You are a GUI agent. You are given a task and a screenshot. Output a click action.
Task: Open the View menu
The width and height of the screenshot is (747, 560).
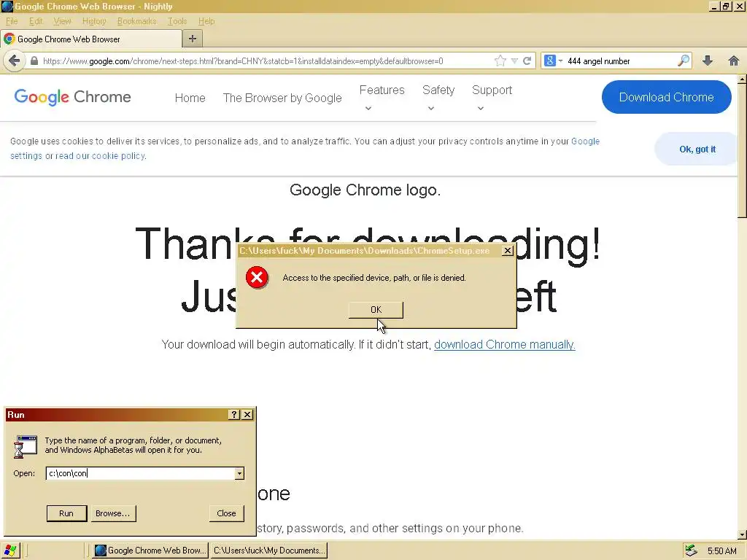tap(62, 21)
